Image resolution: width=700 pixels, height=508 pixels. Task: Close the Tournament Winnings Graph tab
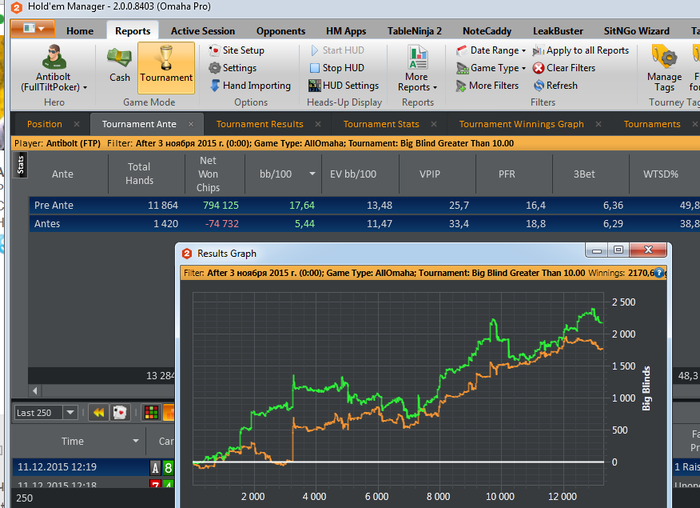(x=598, y=124)
